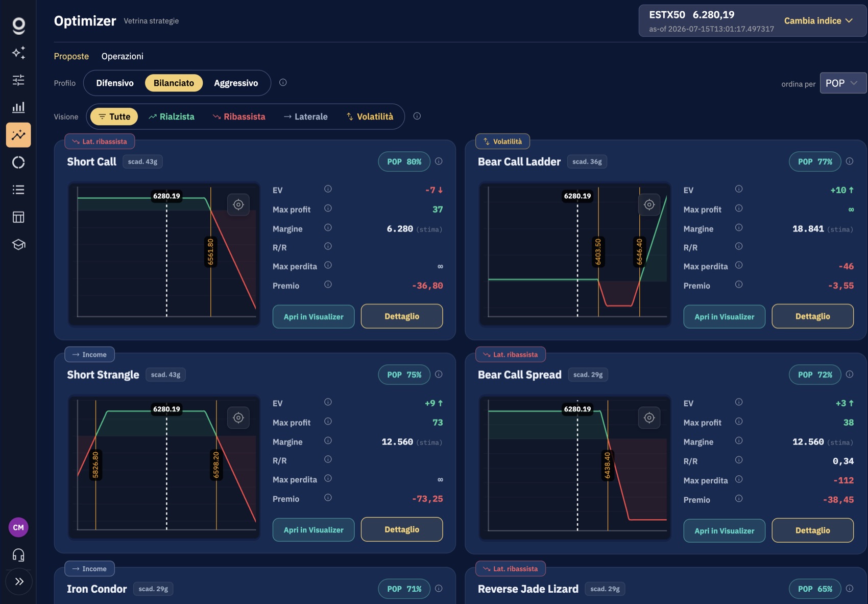Click info icon beside Short Strangle POP 75%
868x604 pixels.
[x=439, y=375]
